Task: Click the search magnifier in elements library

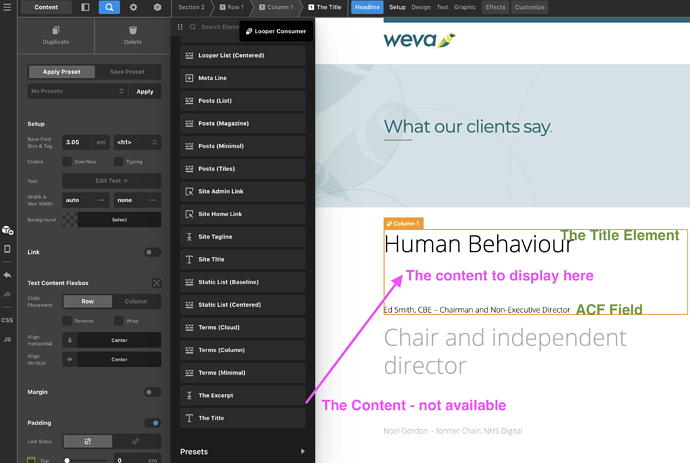Action: coord(193,27)
